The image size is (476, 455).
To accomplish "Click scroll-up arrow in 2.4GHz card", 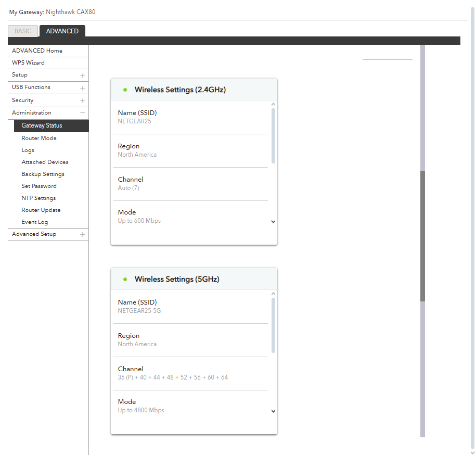I will coord(273,105).
